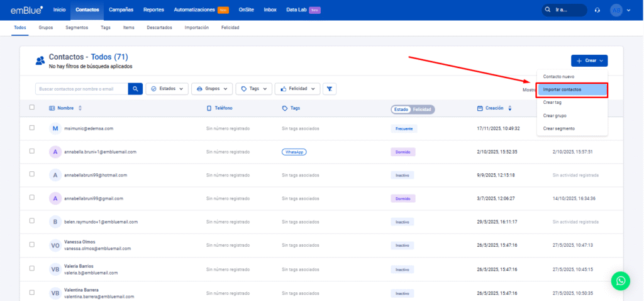Screen dimensions: 644x301
Task: Open the Grupos filter dropdown
Action: 212,89
